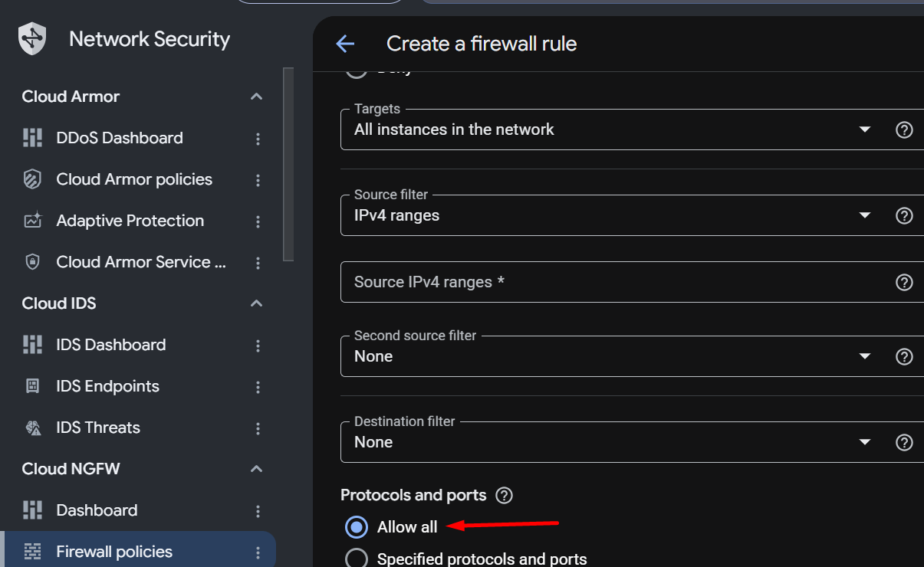The width and height of the screenshot is (924, 567).
Task: Open help icon for Targets field
Action: click(904, 129)
